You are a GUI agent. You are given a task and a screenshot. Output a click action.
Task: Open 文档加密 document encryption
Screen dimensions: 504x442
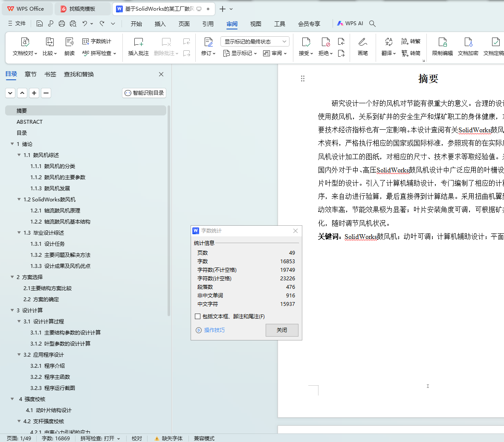468,47
